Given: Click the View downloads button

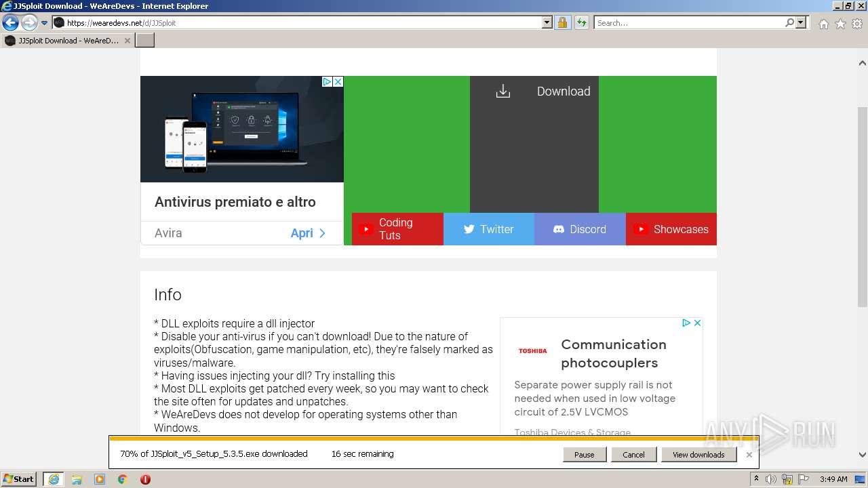Looking at the screenshot, I should (x=698, y=455).
